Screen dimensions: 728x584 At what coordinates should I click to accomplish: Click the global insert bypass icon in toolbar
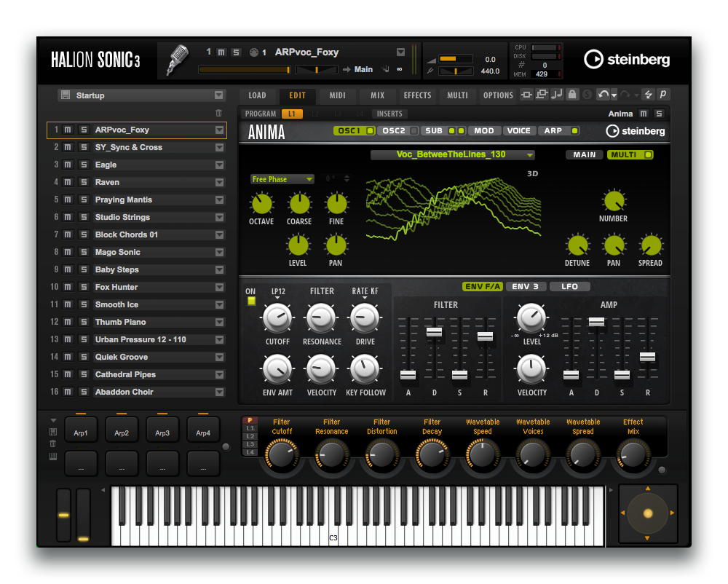(x=526, y=95)
